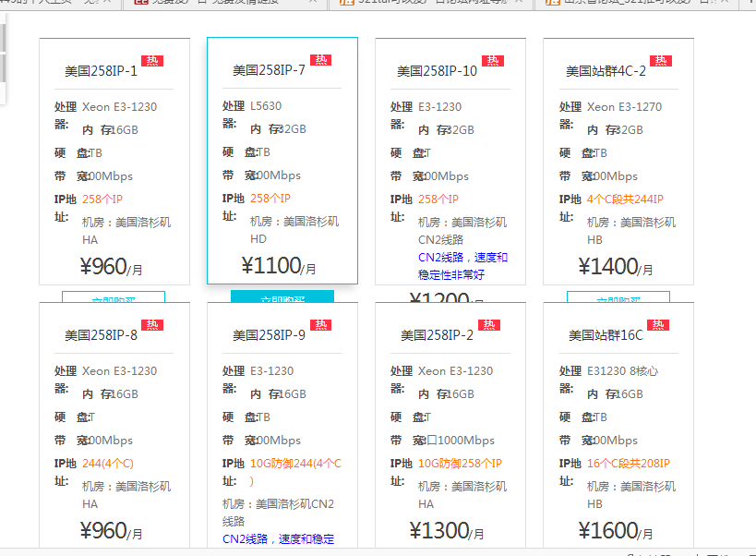
Task: Click the ¥960 price on 美国258IP-1
Action: point(111,267)
